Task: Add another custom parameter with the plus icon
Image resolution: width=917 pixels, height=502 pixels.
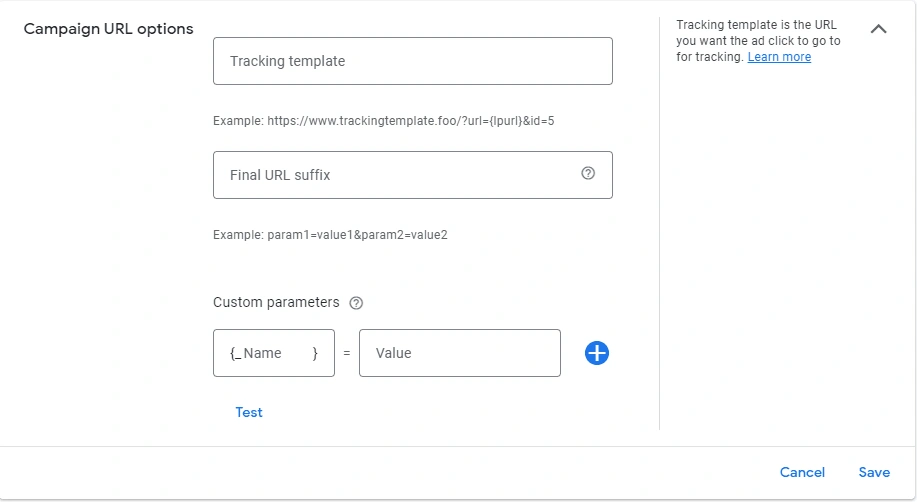Action: point(597,353)
